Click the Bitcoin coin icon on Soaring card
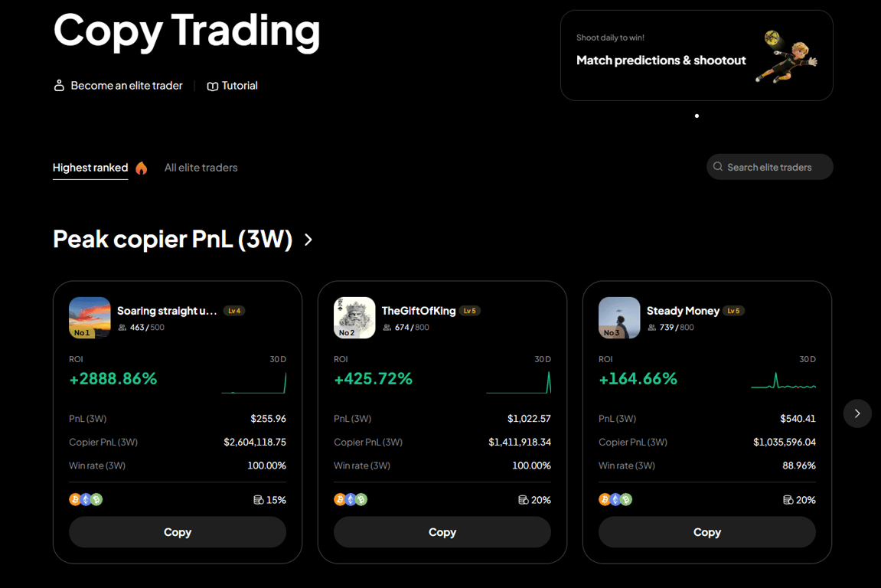 [74, 498]
